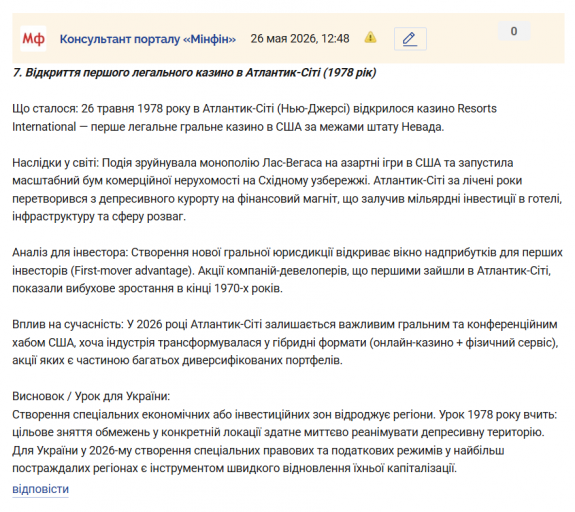Click the comment rating counter showing 0
Screen dimensions: 575x512
pos(514,31)
